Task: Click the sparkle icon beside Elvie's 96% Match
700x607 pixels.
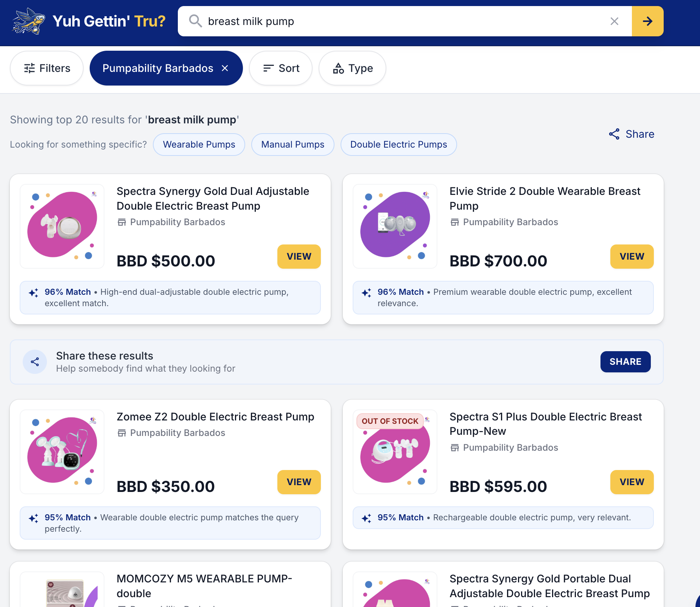Action: point(366,293)
